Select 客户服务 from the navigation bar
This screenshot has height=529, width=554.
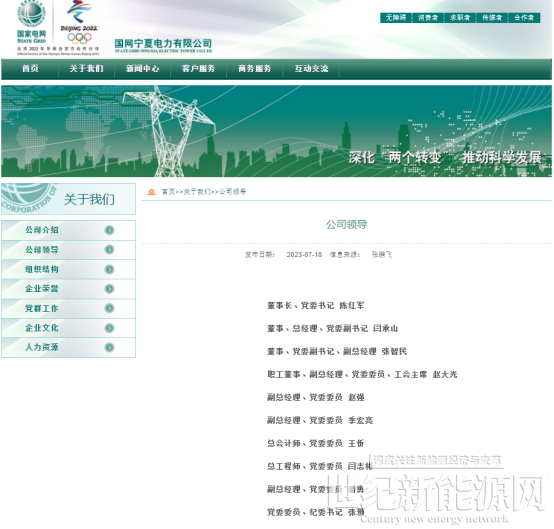point(198,69)
